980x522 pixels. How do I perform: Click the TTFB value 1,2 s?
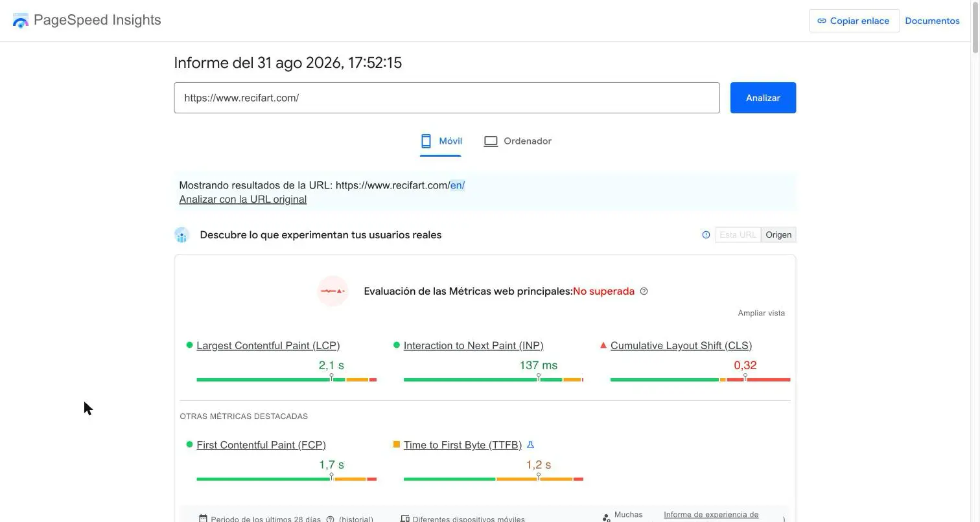click(x=539, y=465)
